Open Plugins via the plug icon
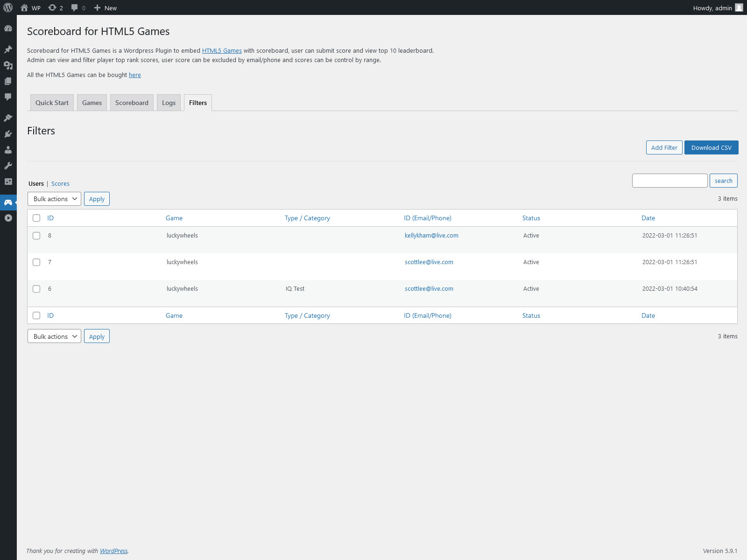This screenshot has width=747, height=560. [8, 134]
